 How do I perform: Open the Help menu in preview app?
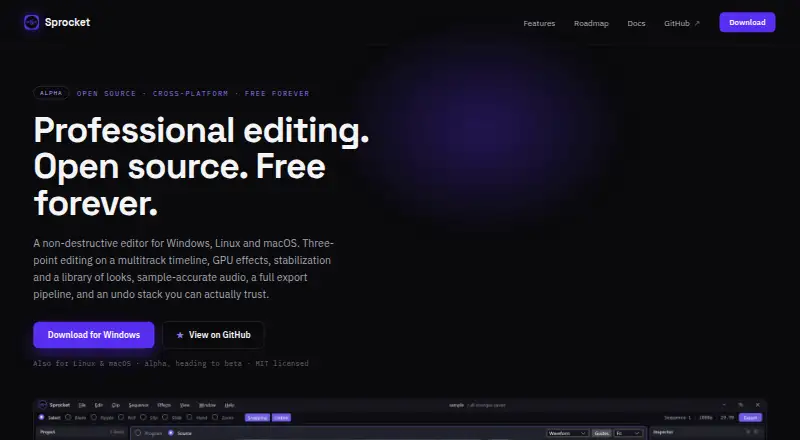point(230,405)
